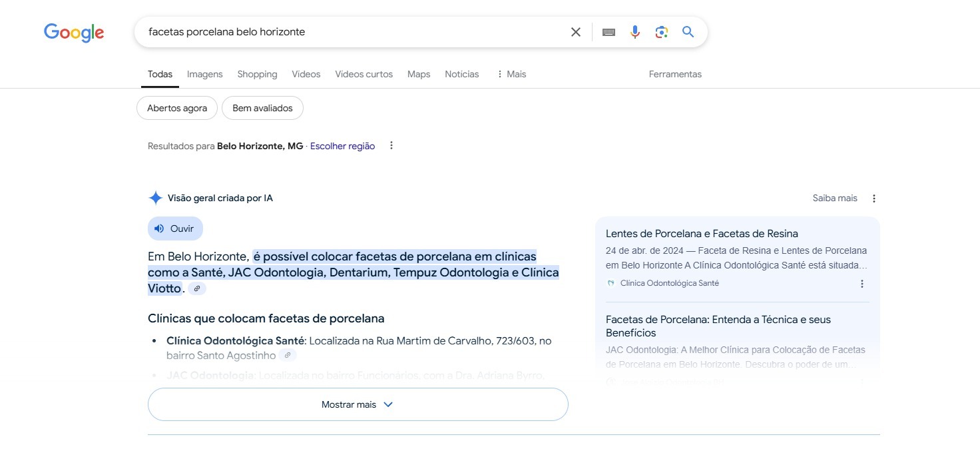
Task: Switch to Vídeos curtos tab
Action: [x=364, y=74]
